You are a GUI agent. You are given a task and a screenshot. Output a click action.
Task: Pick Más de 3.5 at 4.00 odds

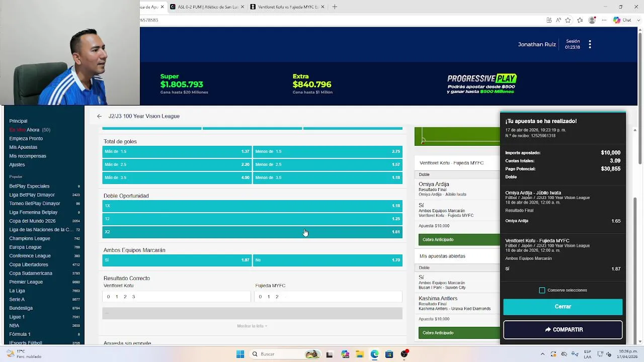pos(177,177)
